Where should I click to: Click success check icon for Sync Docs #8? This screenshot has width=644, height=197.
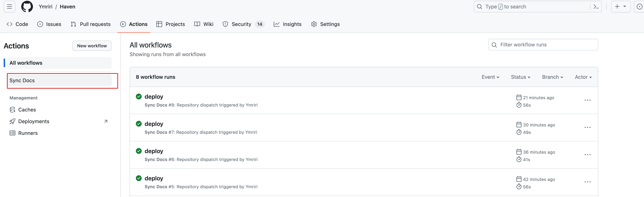139,96
